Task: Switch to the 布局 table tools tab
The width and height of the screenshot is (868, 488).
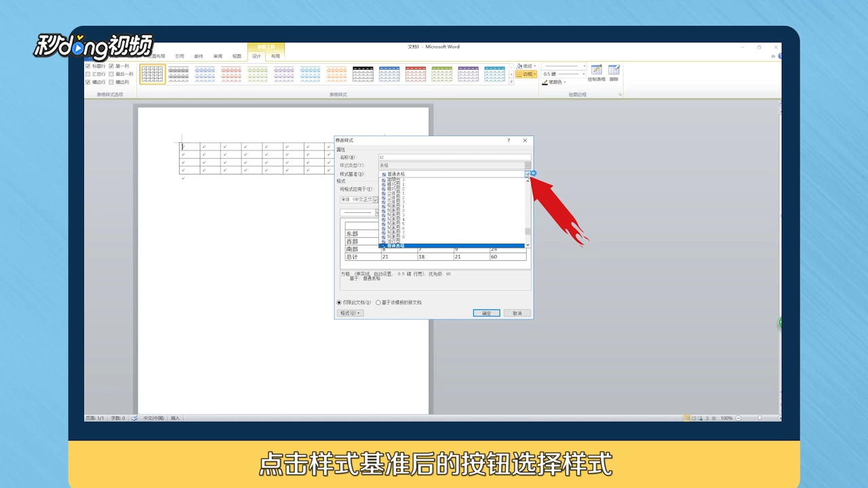Action: (275, 56)
